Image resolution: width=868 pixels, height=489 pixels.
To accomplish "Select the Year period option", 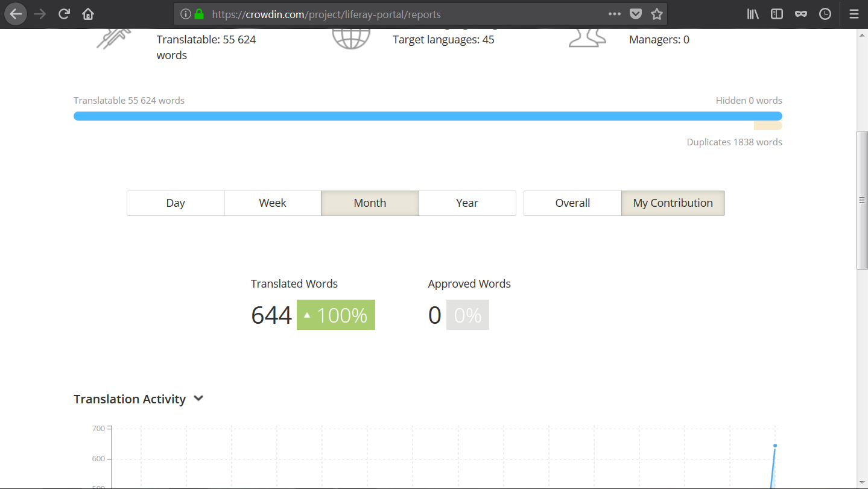I will [x=467, y=203].
